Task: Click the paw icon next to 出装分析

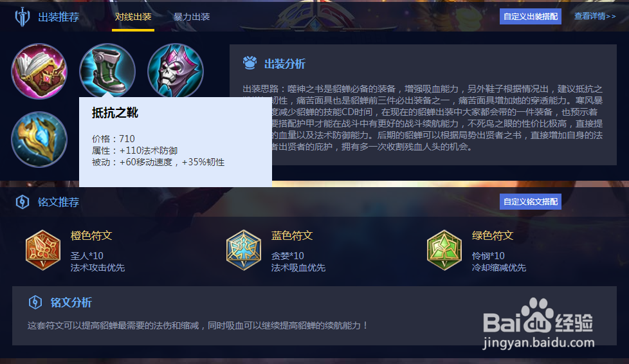Action: [250, 63]
